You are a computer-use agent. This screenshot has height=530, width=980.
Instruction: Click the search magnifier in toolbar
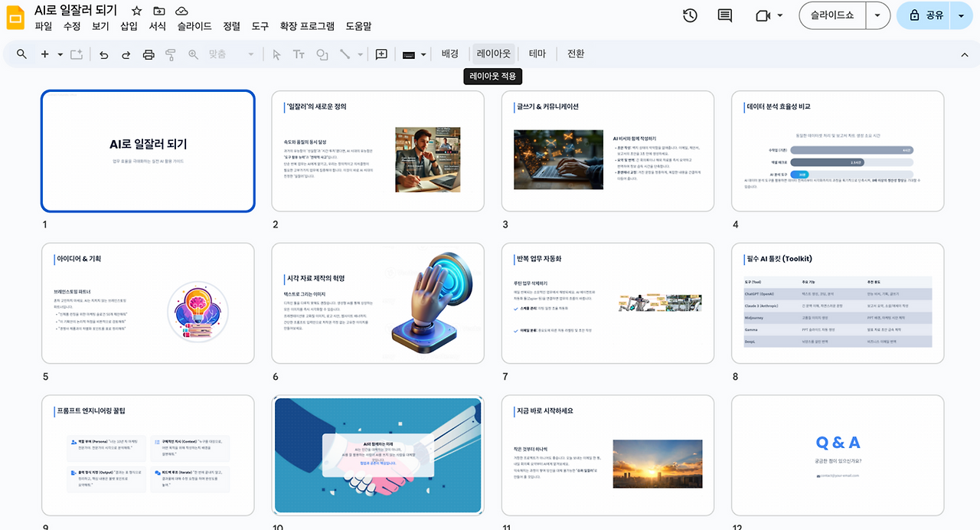tap(21, 54)
